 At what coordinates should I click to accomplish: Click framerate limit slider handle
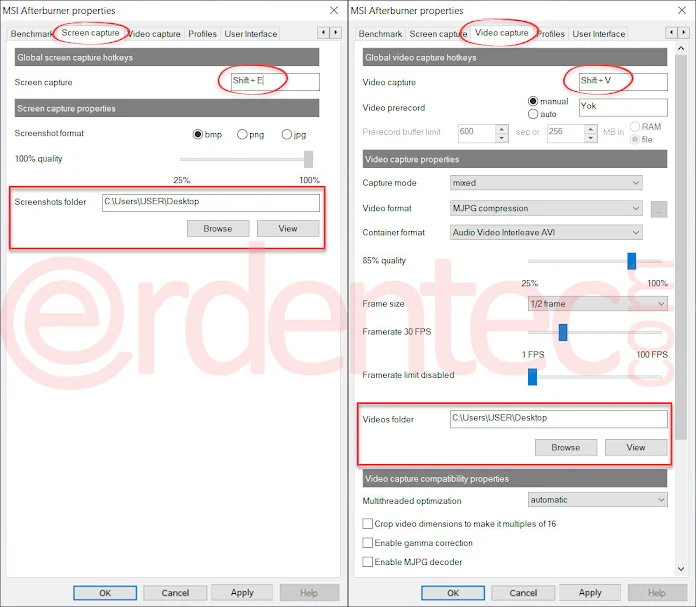pos(533,377)
